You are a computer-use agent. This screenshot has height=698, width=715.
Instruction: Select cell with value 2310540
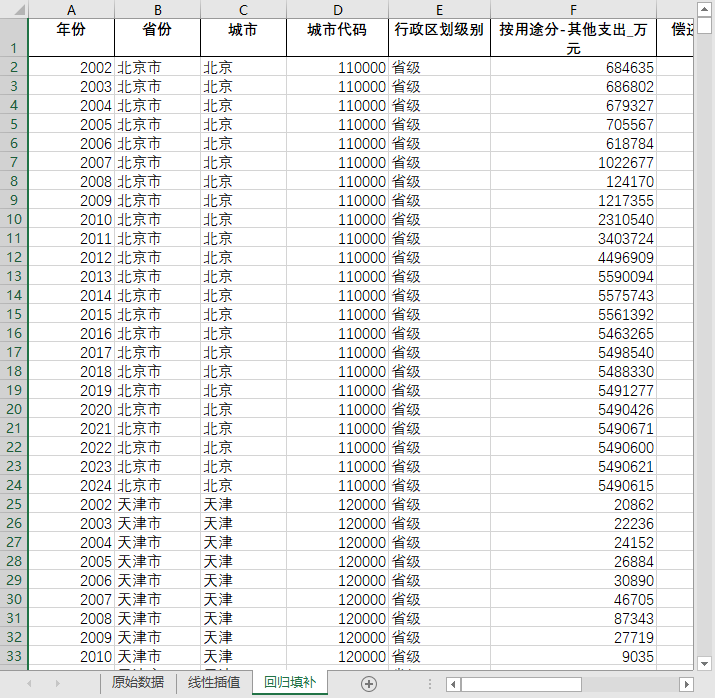click(574, 219)
